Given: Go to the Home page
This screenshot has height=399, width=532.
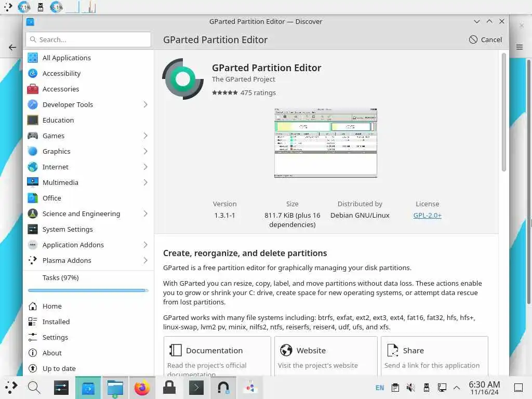Looking at the screenshot, I should click(x=88, y=306).
